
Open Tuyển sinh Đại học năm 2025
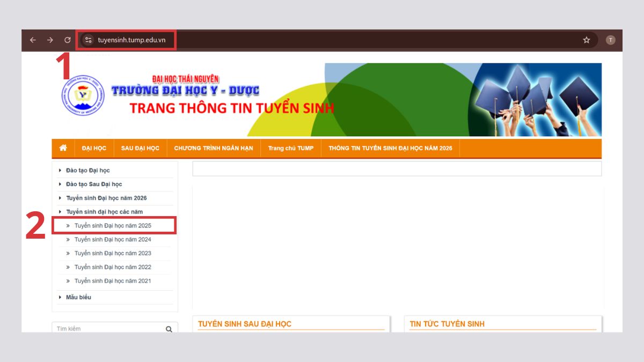click(x=113, y=226)
